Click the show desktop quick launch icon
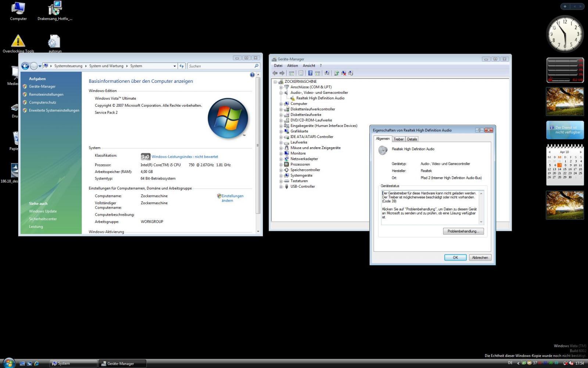 pos(22,363)
